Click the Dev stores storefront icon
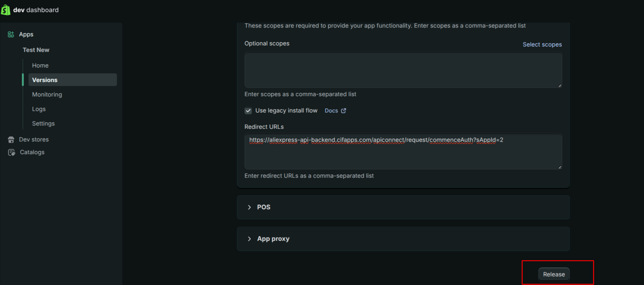This screenshot has height=285, width=644. click(x=11, y=140)
